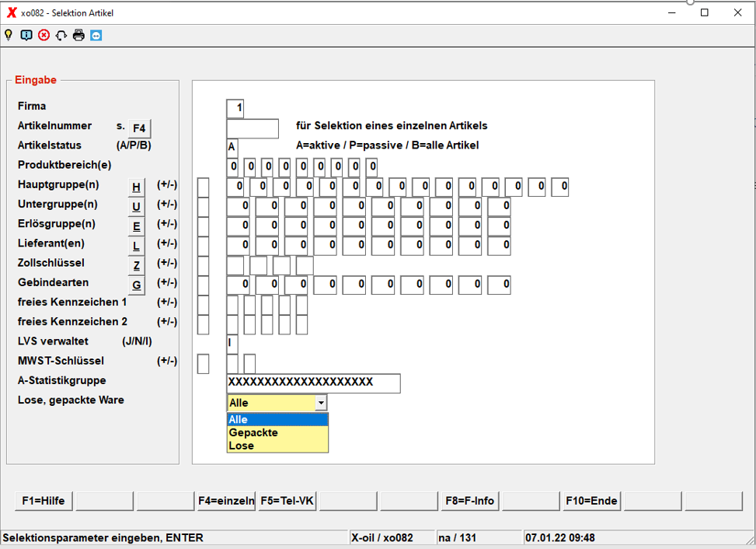This screenshot has height=549, width=756.
Task: Click the E button for Erlösgruppe(n)
Action: coord(137,227)
